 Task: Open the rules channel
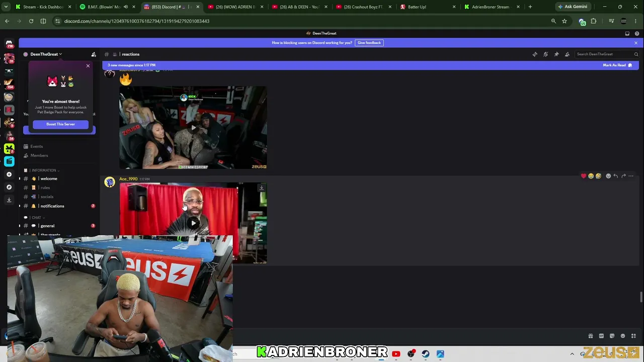59,188
